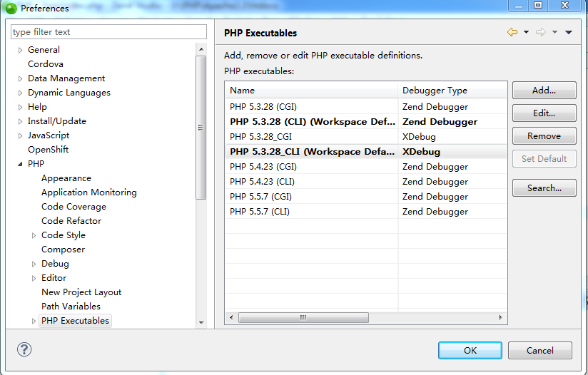The height and width of the screenshot is (375, 588).
Task: Open New Project Layout page
Action: (81, 292)
